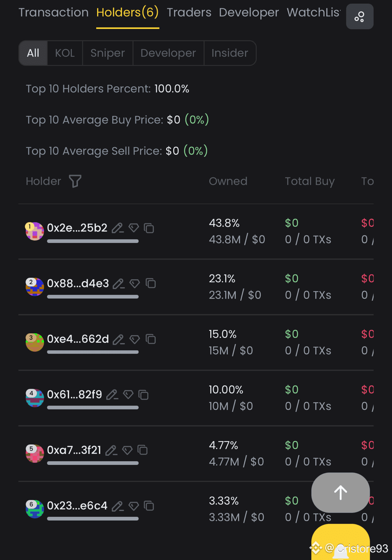Copy address 0x2e...25b2
The width and height of the screenshot is (392, 560).
tap(149, 228)
